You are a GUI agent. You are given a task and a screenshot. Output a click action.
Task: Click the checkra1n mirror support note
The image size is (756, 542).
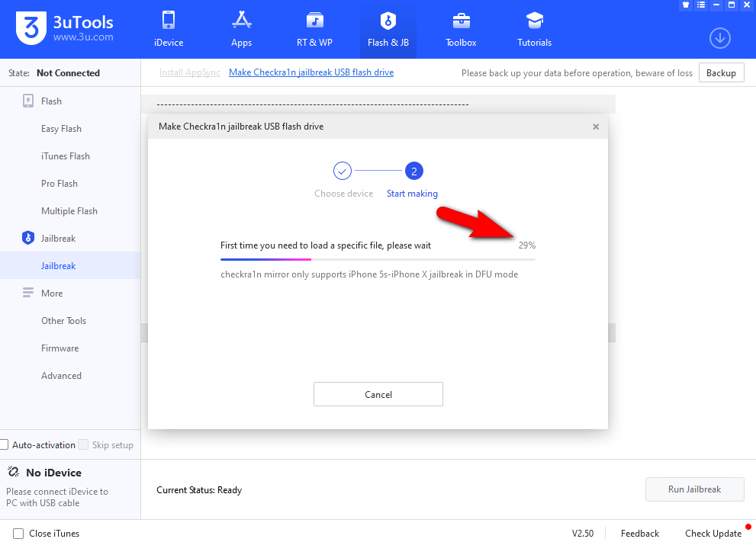click(x=369, y=274)
